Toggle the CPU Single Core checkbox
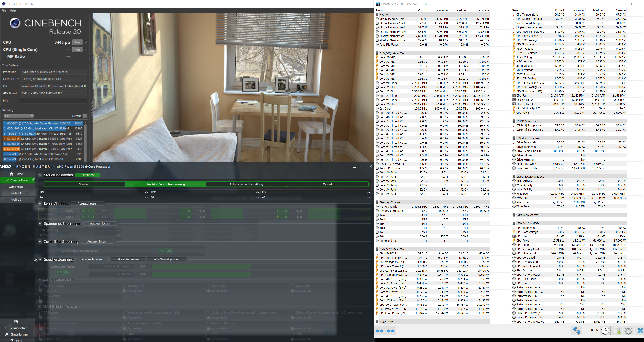The width and height of the screenshot is (644, 342). (86, 49)
